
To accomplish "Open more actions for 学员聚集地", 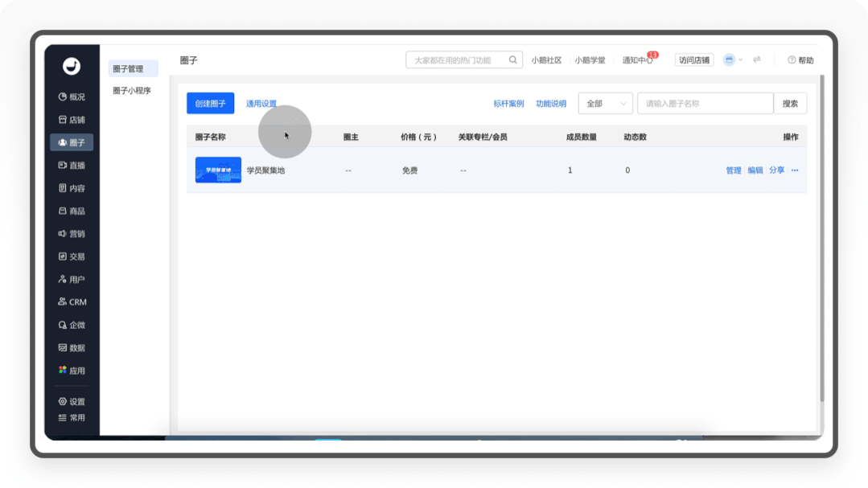I will (x=795, y=170).
